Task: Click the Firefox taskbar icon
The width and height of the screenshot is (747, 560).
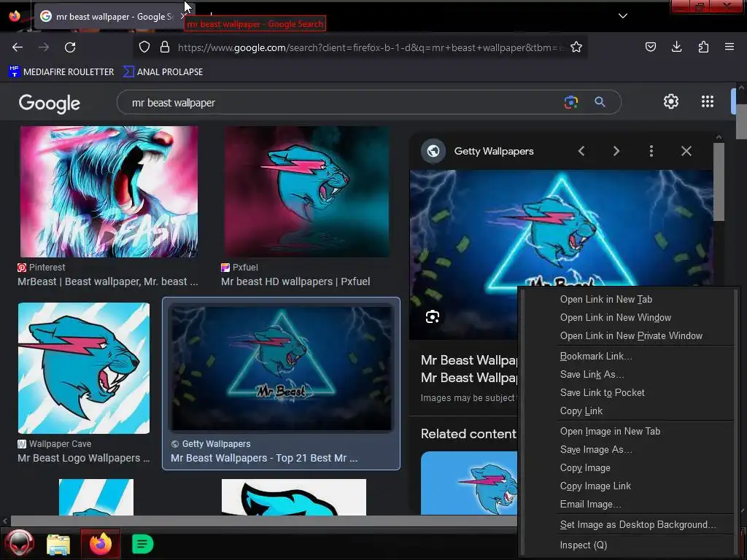Action: [100, 544]
